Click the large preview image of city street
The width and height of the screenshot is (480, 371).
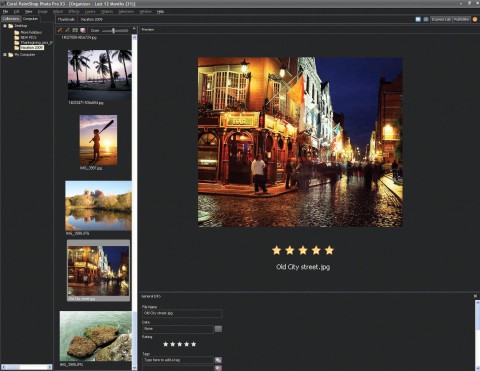pyautogui.click(x=300, y=142)
